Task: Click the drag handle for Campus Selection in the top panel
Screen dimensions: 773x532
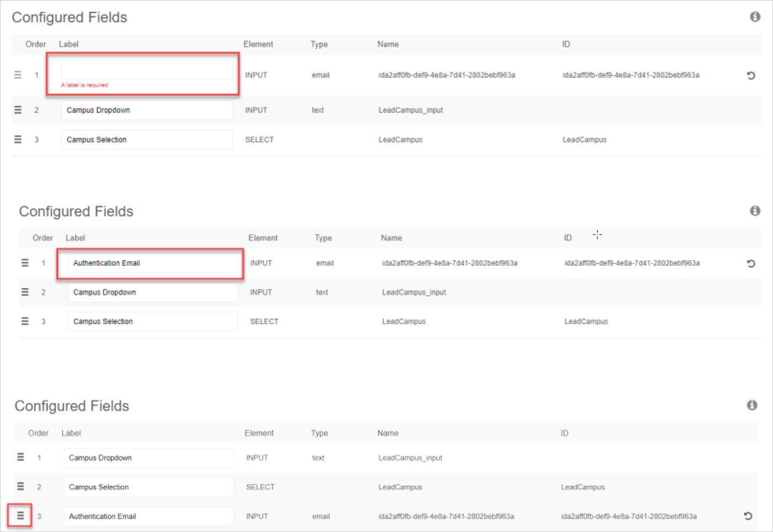Action: click(18, 139)
